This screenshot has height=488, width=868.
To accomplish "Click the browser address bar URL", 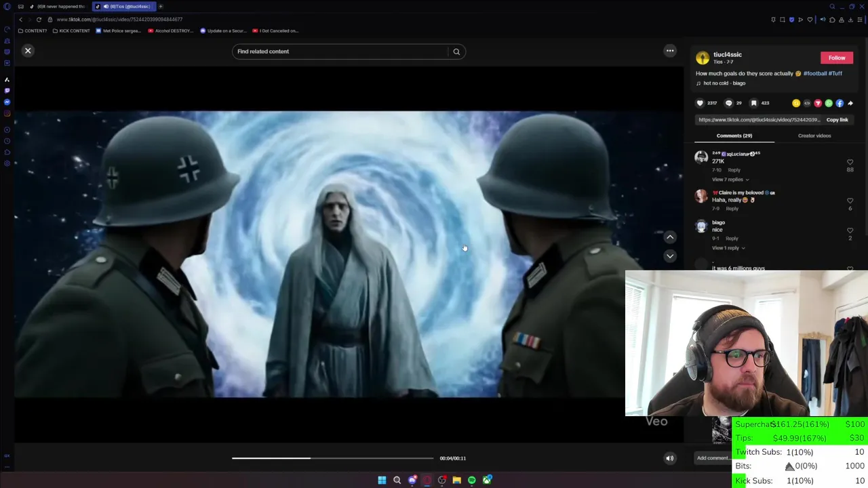I will pos(119,20).
